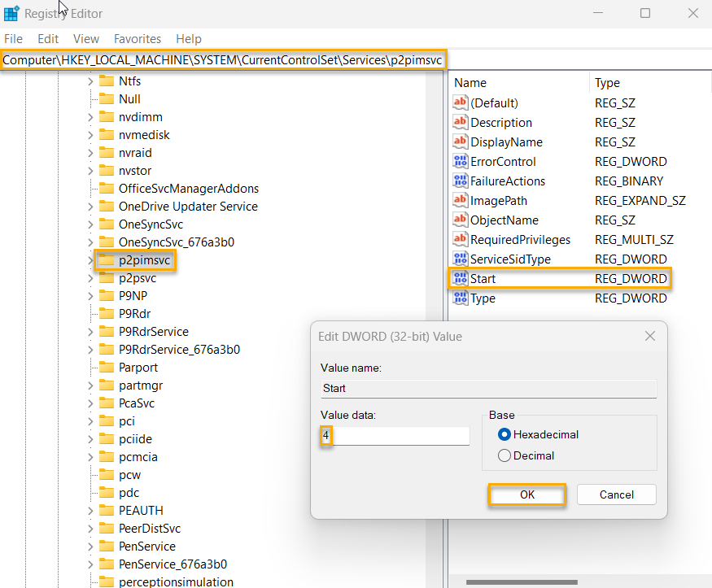Click the ServiceSidType DWORD icon
Screen dimensions: 712x588
(x=460, y=259)
